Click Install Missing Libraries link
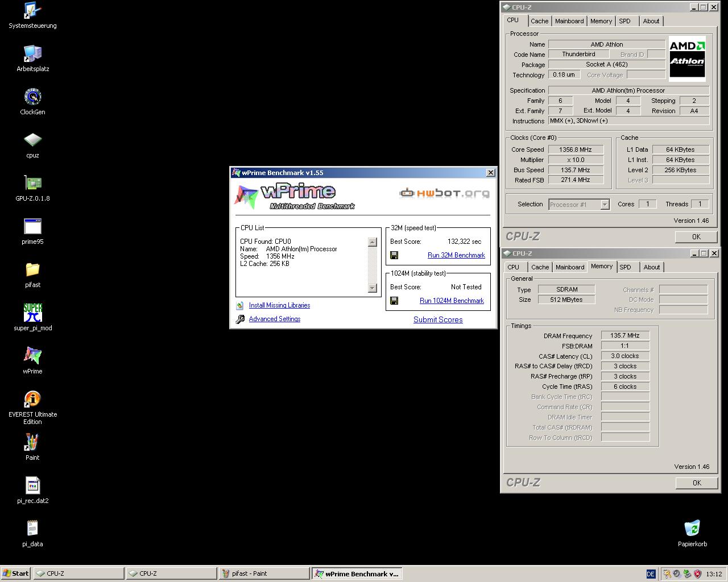The image size is (728, 582). (279, 306)
